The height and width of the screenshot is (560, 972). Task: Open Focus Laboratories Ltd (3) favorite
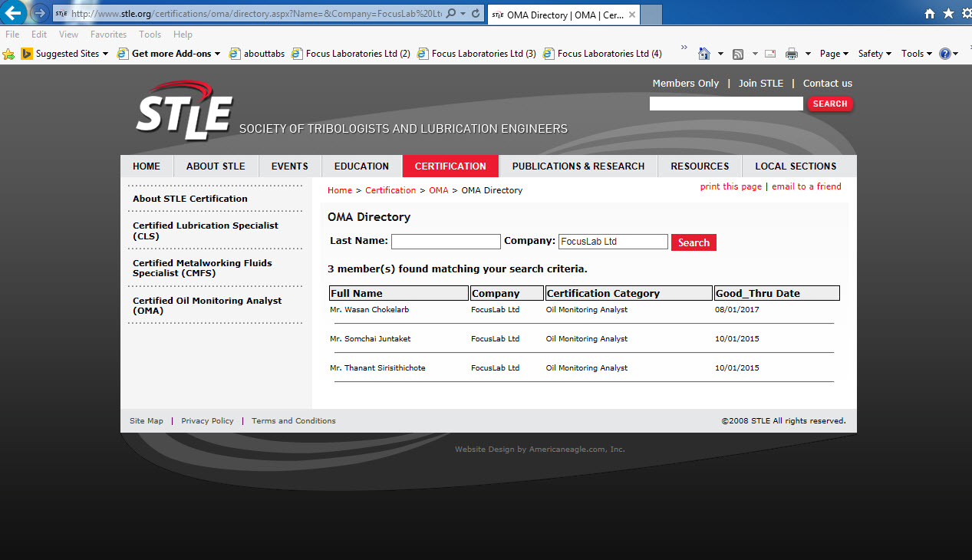(x=476, y=54)
